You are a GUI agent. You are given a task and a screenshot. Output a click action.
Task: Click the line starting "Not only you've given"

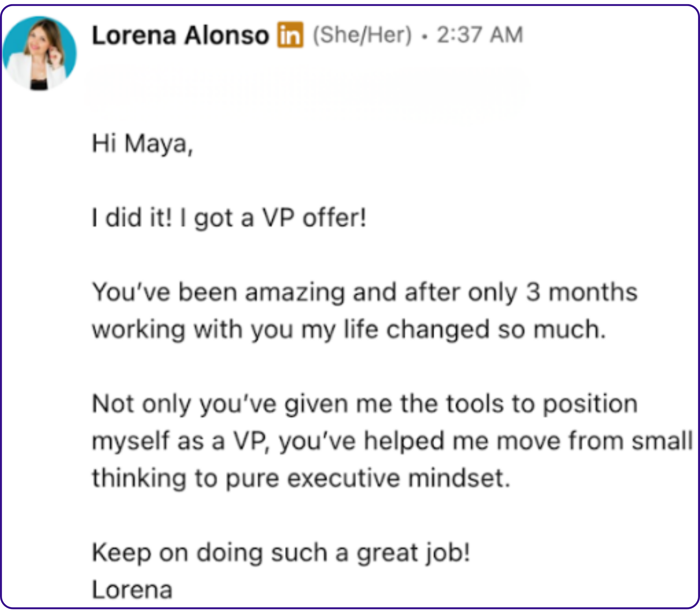click(x=364, y=404)
